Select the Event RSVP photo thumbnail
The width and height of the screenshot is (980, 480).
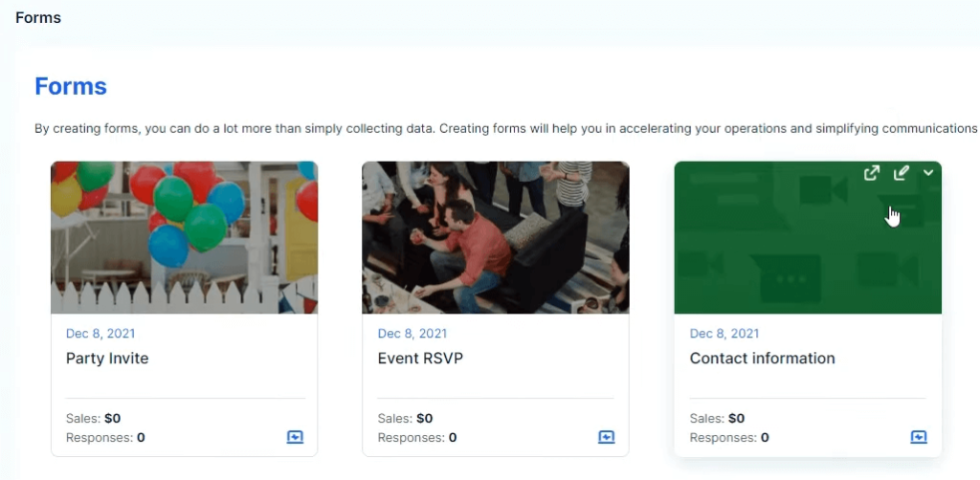(496, 237)
